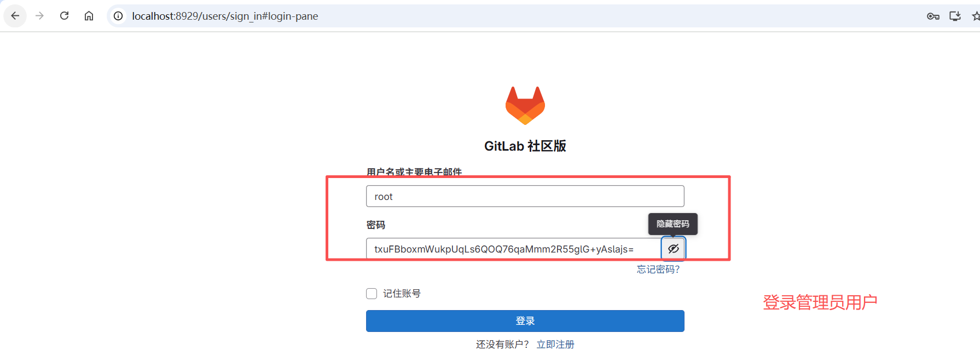The width and height of the screenshot is (980, 361).
Task: Toggle password visibility with the eye icon
Action: click(673, 249)
